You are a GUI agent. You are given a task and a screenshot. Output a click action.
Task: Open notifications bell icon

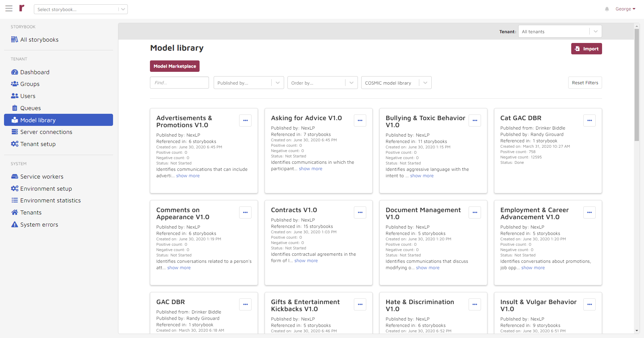click(x=607, y=9)
